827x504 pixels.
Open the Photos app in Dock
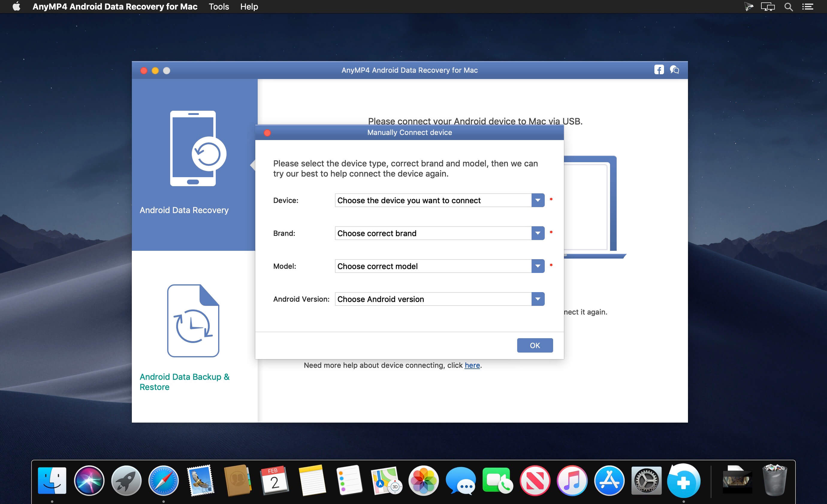click(423, 481)
